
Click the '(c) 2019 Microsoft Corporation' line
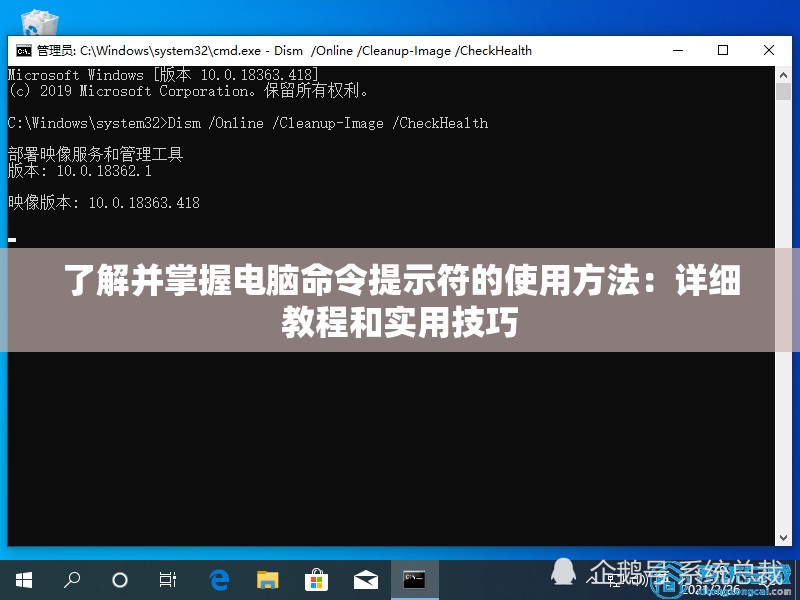coord(188,91)
